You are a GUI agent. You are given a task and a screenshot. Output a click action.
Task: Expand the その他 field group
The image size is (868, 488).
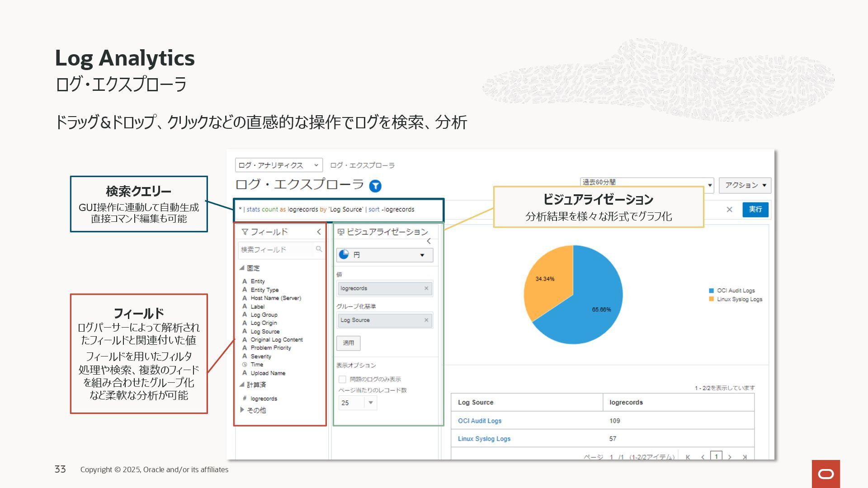tap(242, 410)
